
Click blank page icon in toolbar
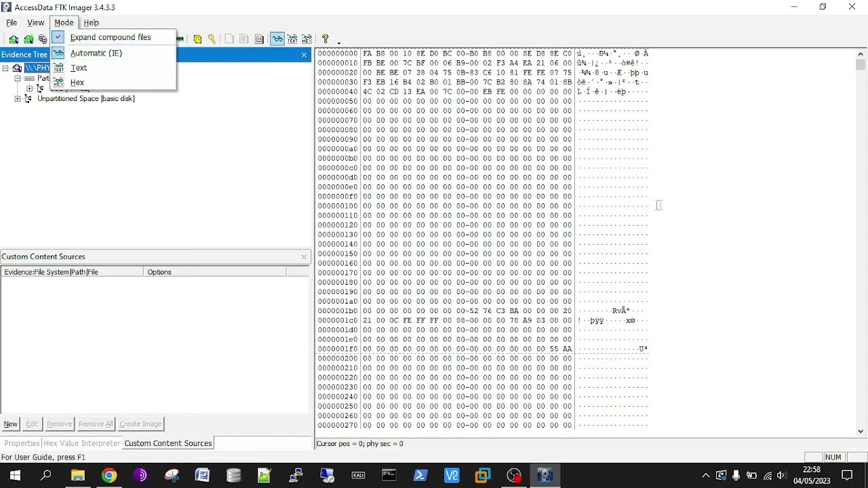tap(229, 39)
